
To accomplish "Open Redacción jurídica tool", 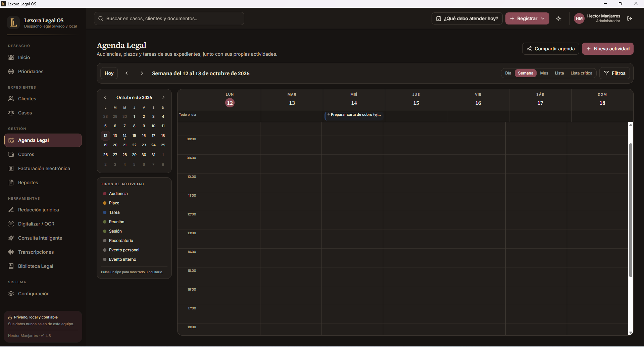I will (x=43, y=210).
